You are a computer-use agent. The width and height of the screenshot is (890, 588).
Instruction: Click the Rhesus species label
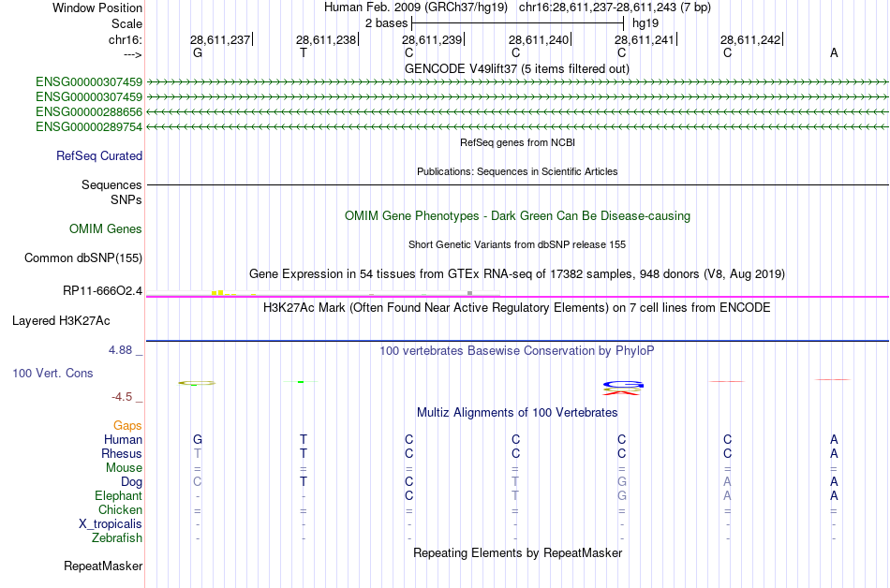point(122,453)
